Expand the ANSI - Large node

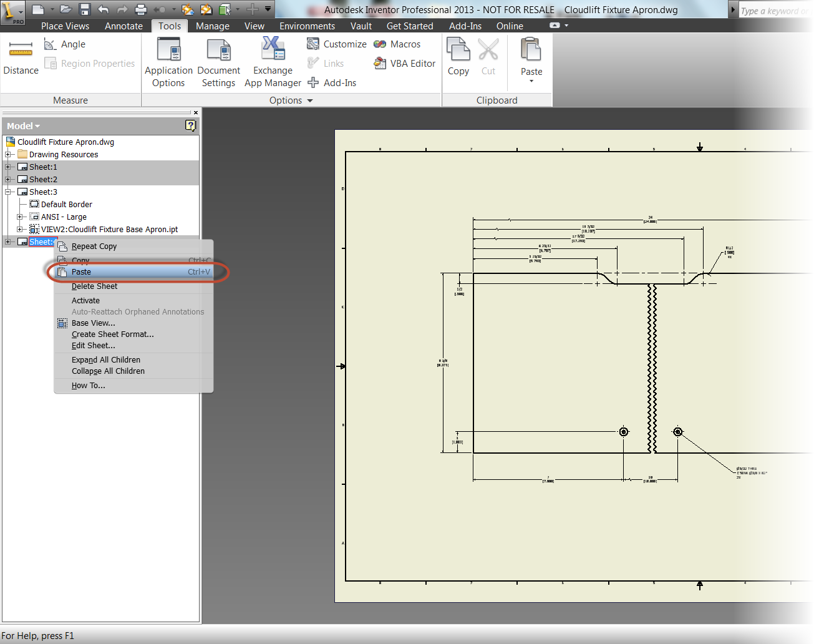pyautogui.click(x=20, y=217)
